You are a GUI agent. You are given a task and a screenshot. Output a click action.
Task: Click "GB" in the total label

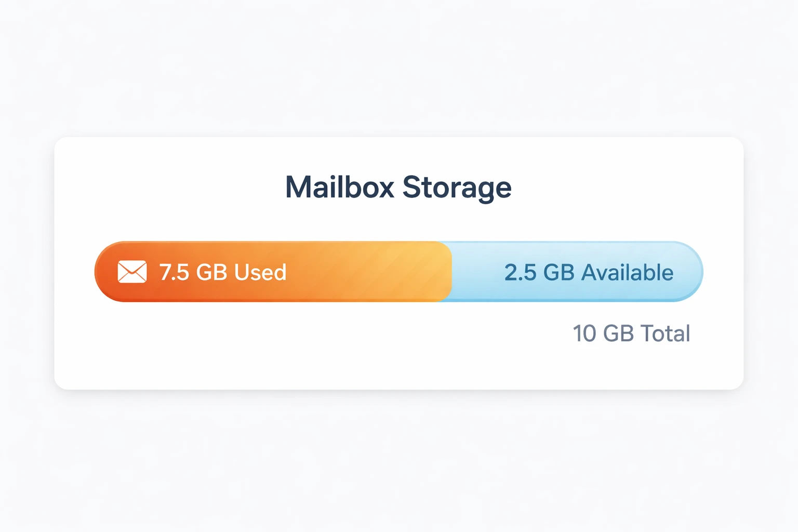click(x=619, y=334)
